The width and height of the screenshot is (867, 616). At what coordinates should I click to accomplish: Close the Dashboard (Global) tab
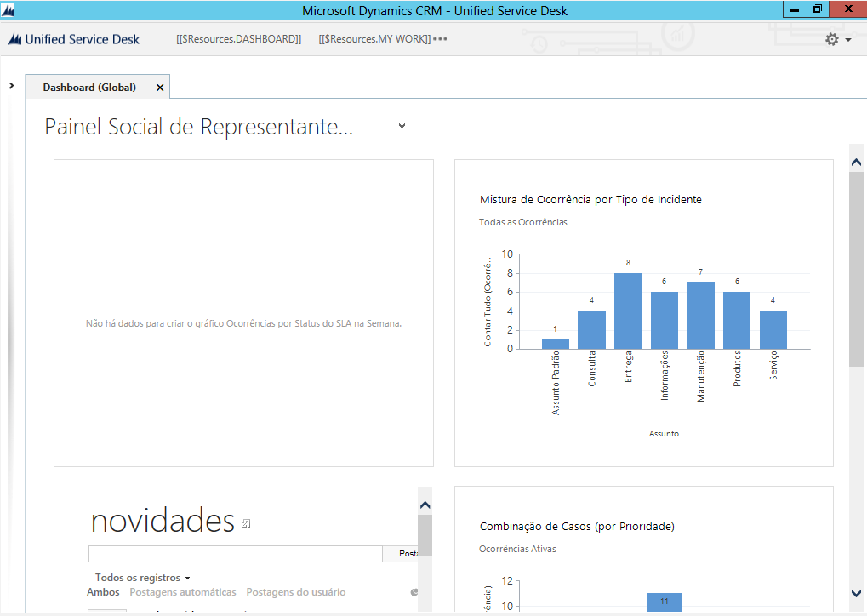click(160, 88)
